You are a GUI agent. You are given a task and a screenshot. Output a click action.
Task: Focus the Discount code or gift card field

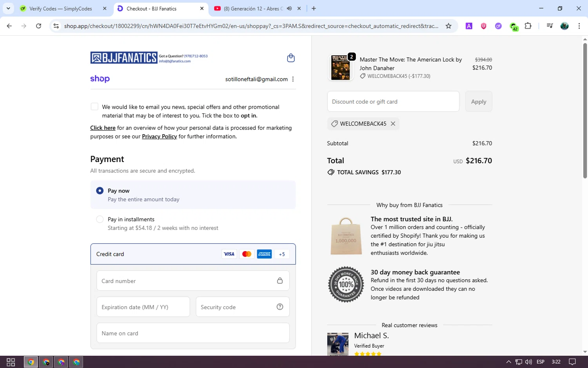click(393, 102)
